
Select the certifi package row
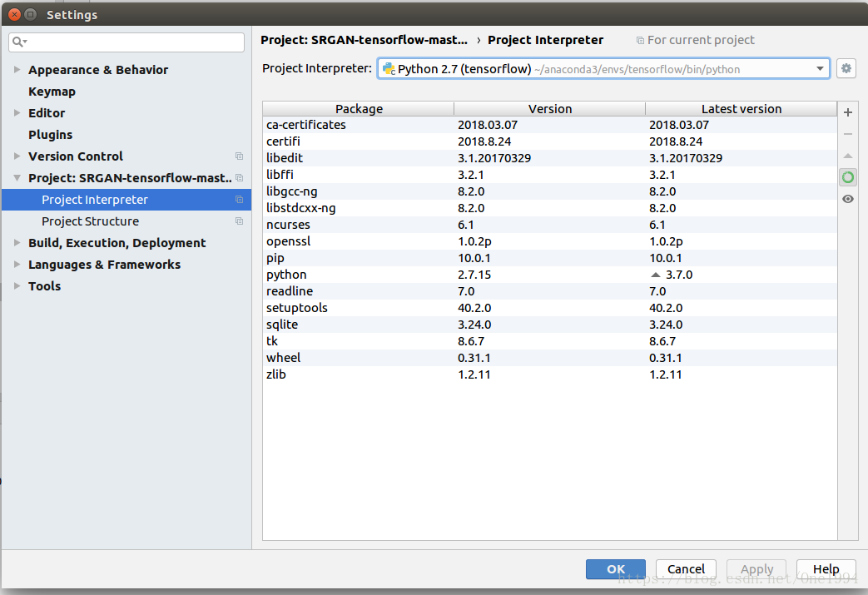550,141
